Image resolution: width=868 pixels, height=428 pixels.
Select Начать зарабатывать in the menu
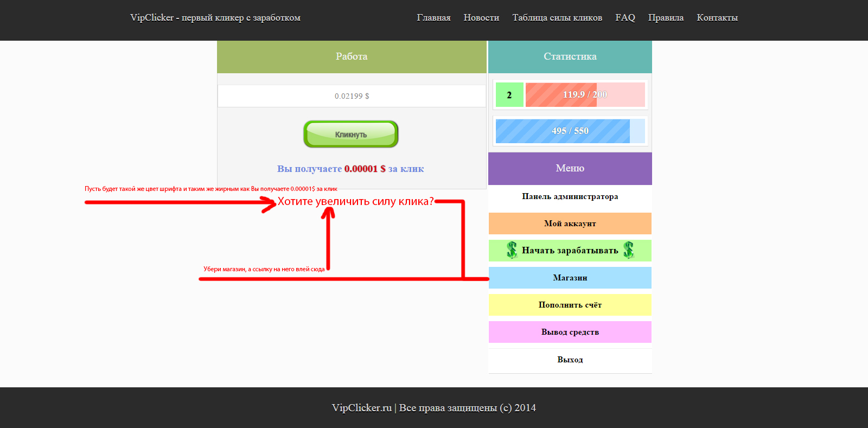pos(570,251)
